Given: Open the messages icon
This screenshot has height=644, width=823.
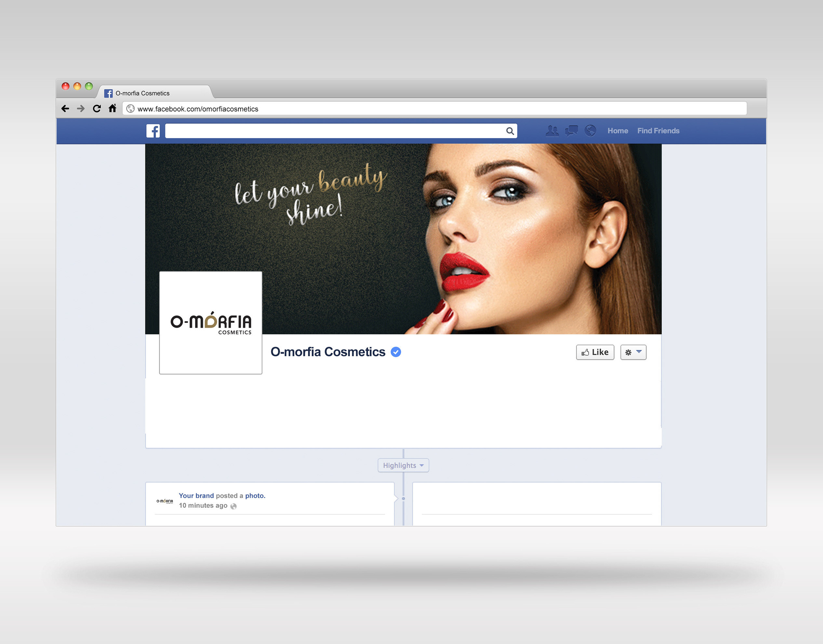Looking at the screenshot, I should (572, 131).
